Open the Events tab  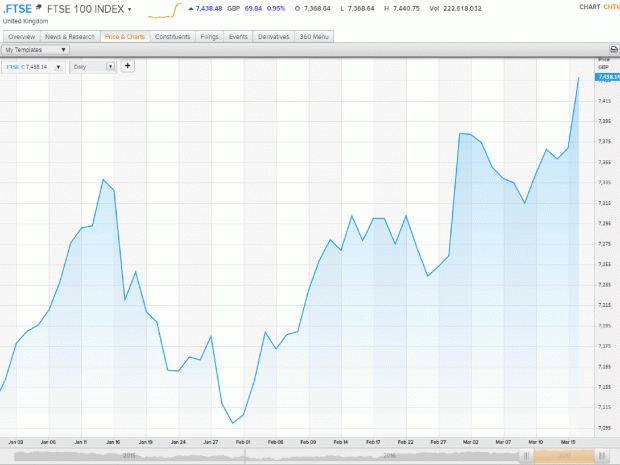pos(238,36)
